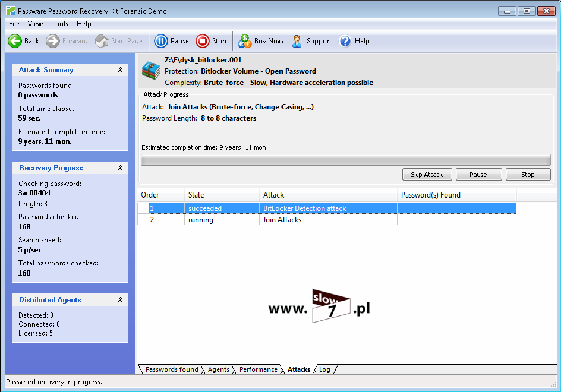Collapse the Attack Summary panel
Viewport: 561px width, 392px height.
click(120, 69)
